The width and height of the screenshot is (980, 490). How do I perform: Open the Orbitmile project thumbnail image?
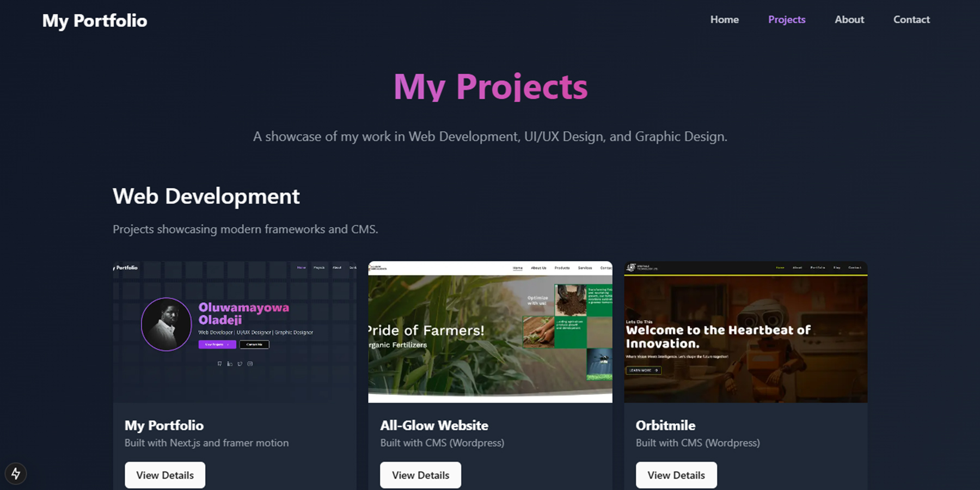tap(746, 332)
